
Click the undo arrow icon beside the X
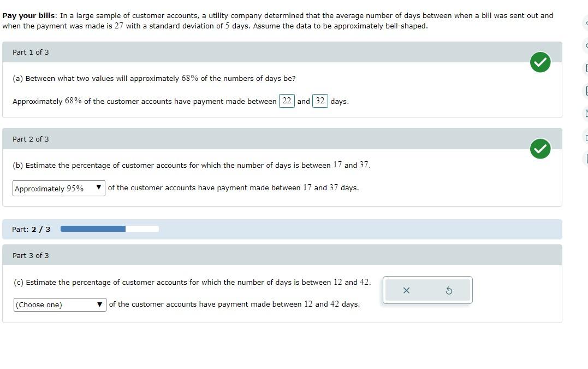click(449, 290)
